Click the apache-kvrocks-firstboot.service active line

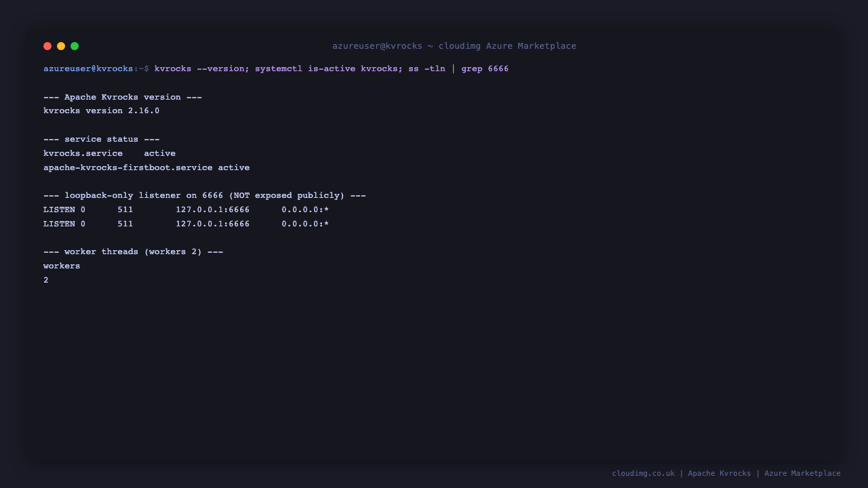click(x=146, y=167)
